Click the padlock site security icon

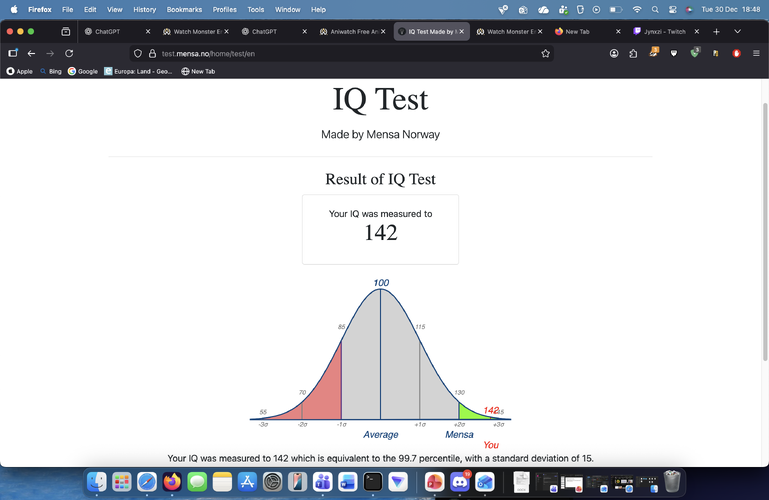(153, 53)
